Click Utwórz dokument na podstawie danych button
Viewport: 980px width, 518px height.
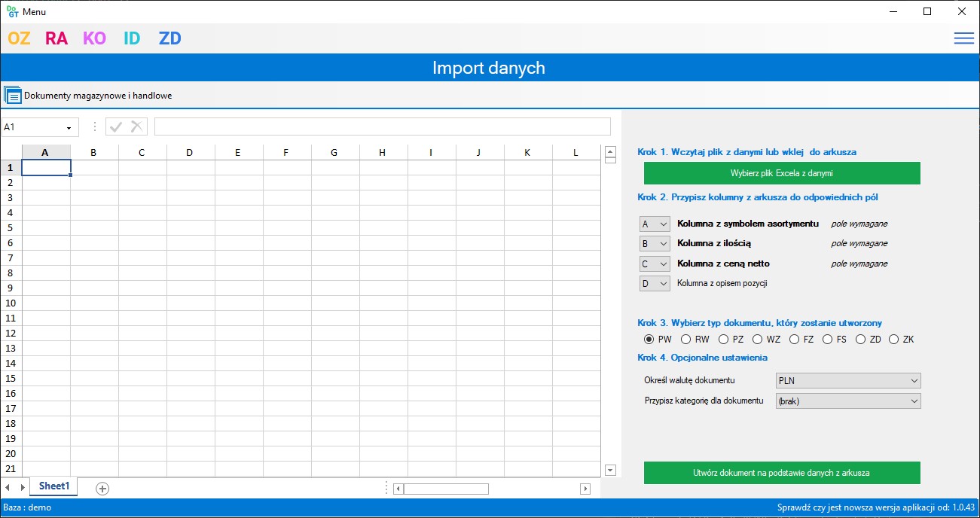(782, 473)
